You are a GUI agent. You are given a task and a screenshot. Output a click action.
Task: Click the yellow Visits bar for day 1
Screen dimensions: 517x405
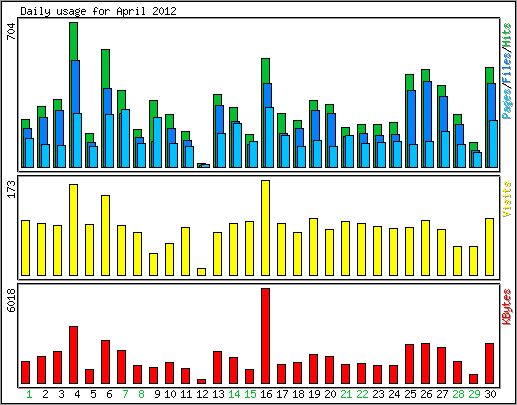click(25, 248)
